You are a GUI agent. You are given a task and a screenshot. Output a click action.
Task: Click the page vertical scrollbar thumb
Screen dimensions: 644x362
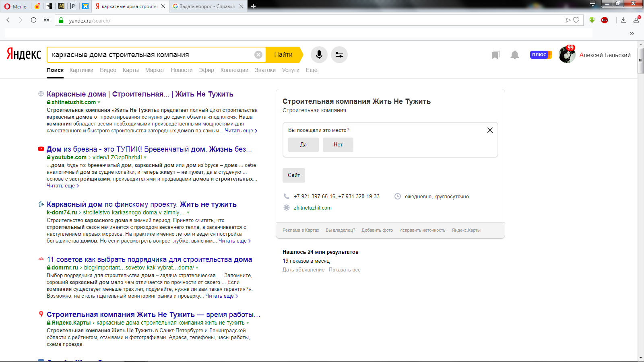[x=641, y=60]
